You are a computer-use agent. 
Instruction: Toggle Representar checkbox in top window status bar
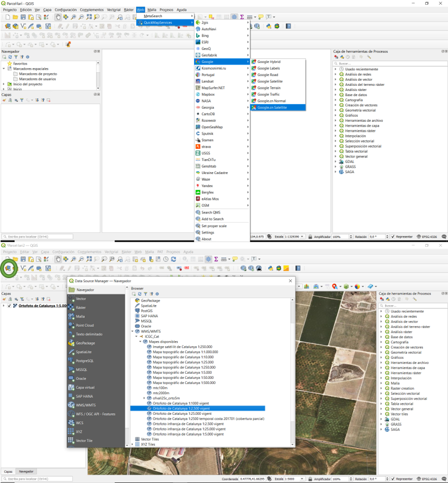pyautogui.click(x=393, y=236)
